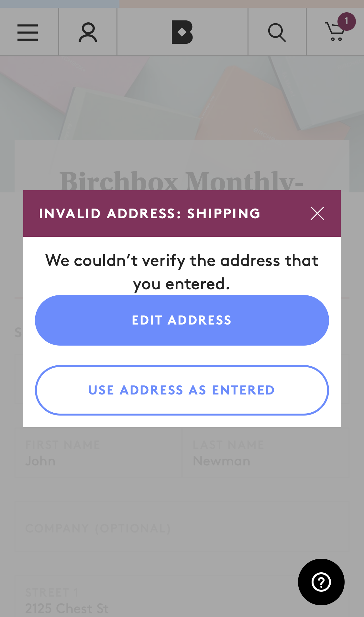Click the LAST NAME field showing Newman
The image size is (364, 617).
pyautogui.click(x=265, y=453)
